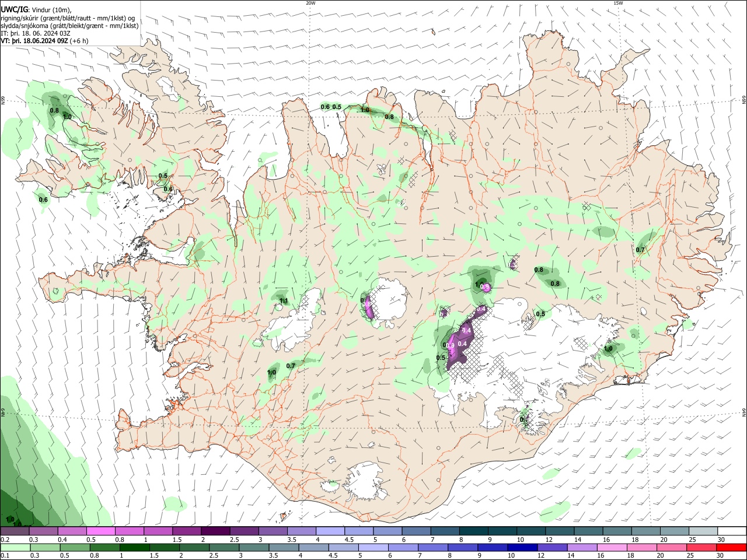This screenshot has height=560, width=747.
Task: Click the '0.1' legend label
Action: click(5, 556)
